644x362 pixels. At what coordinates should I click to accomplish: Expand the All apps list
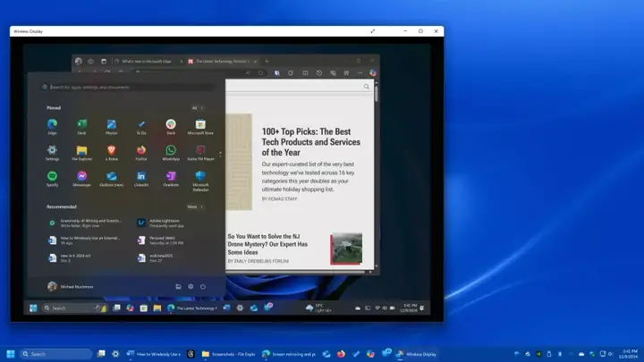pos(197,108)
